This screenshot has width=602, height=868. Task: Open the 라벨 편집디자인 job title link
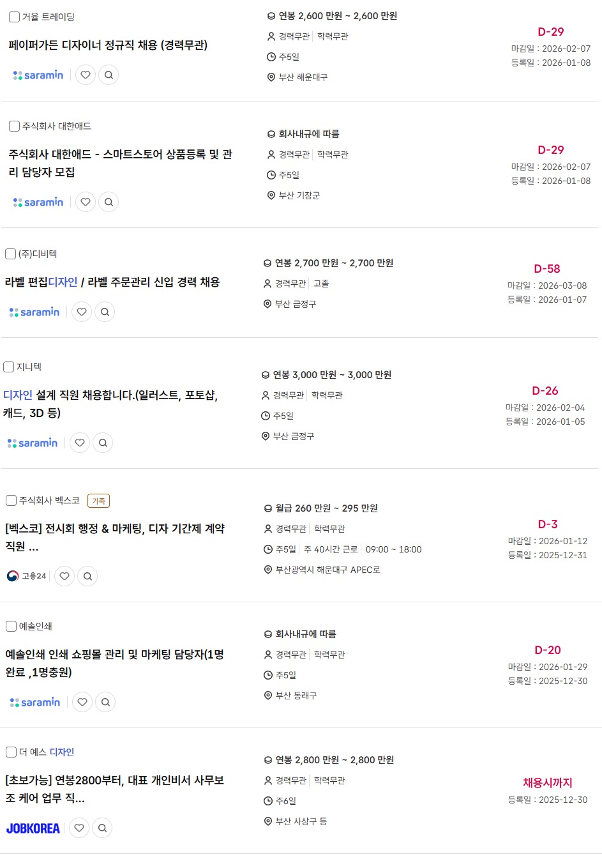(112, 282)
